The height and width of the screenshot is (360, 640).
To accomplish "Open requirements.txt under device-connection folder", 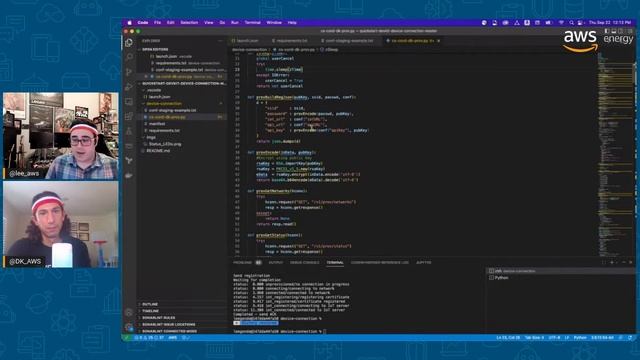I will click(x=164, y=131).
